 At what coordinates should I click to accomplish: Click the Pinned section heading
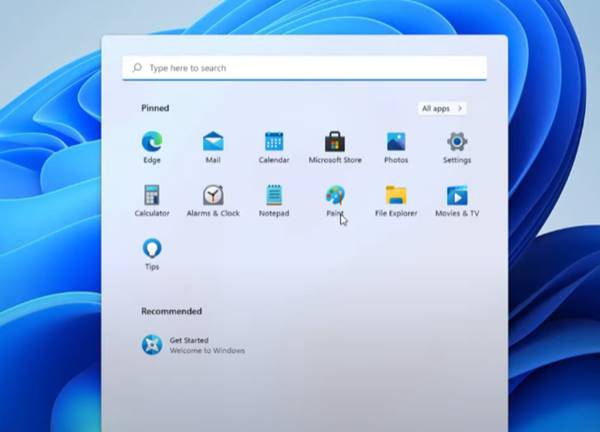click(155, 108)
